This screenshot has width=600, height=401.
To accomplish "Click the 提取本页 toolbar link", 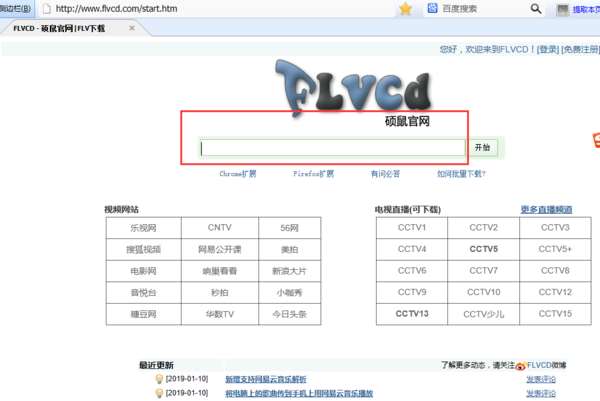I will click(586, 10).
